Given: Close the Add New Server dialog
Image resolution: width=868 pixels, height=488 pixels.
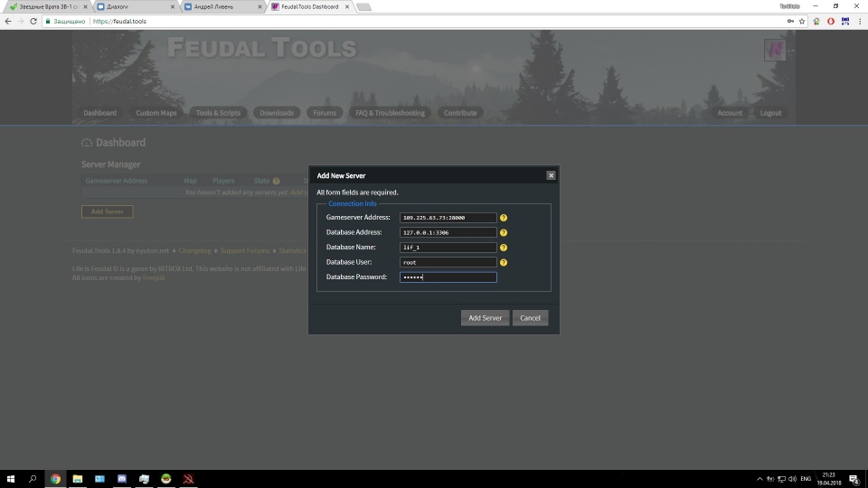Looking at the screenshot, I should [x=551, y=175].
